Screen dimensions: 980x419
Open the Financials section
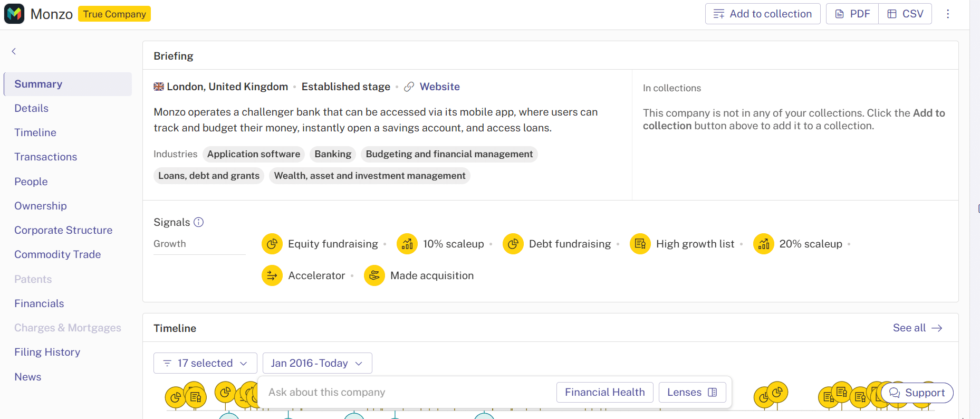click(39, 303)
